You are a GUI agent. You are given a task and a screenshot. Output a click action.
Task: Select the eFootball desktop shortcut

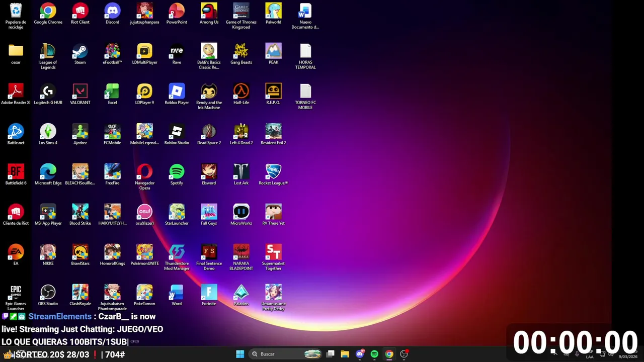pos(112,54)
